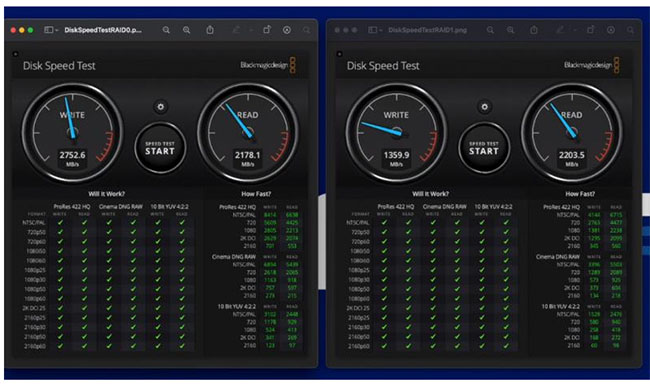The width and height of the screenshot is (650, 387).
Task: Click Blackmagicdesign logo in RAID1 window
Action: coord(592,65)
